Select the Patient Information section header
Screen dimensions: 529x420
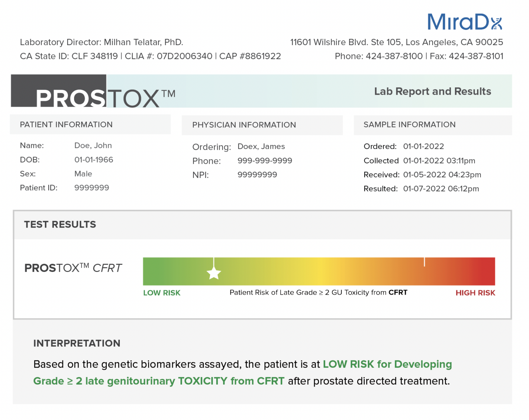[66, 125]
